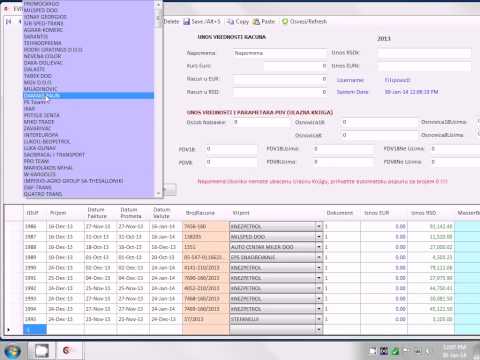Image resolution: width=480 pixels, height=360 pixels.
Task: Click the client list scroll up arrow
Action: (x=158, y=5)
